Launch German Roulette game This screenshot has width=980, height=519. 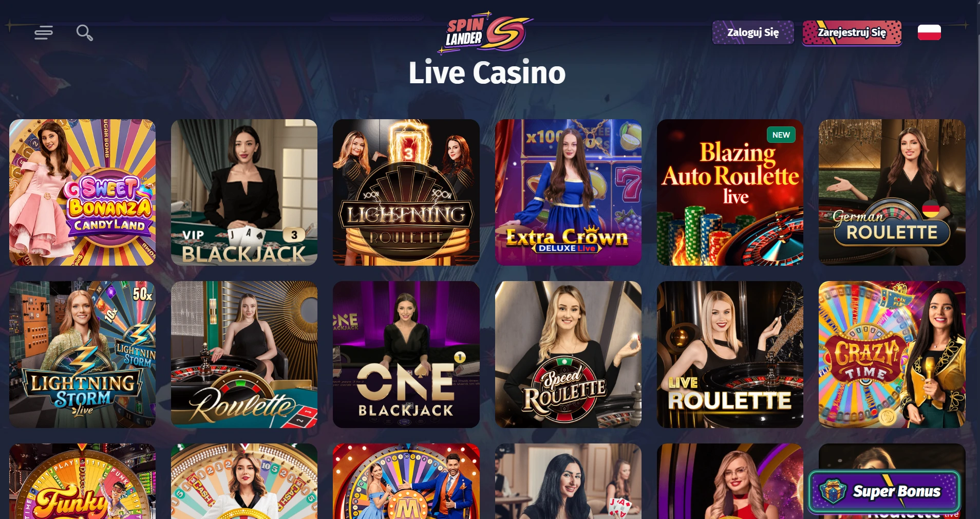click(x=892, y=193)
